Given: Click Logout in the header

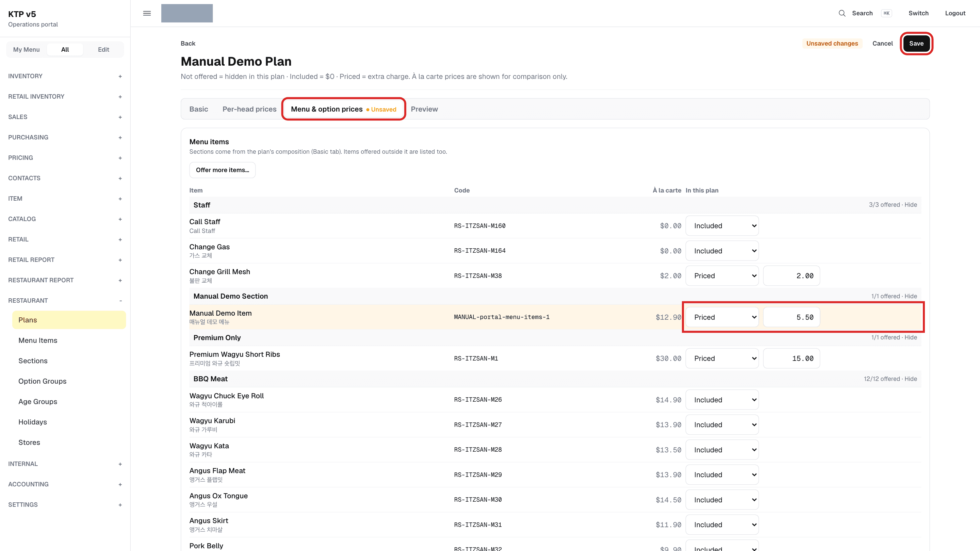Looking at the screenshot, I should pos(955,13).
